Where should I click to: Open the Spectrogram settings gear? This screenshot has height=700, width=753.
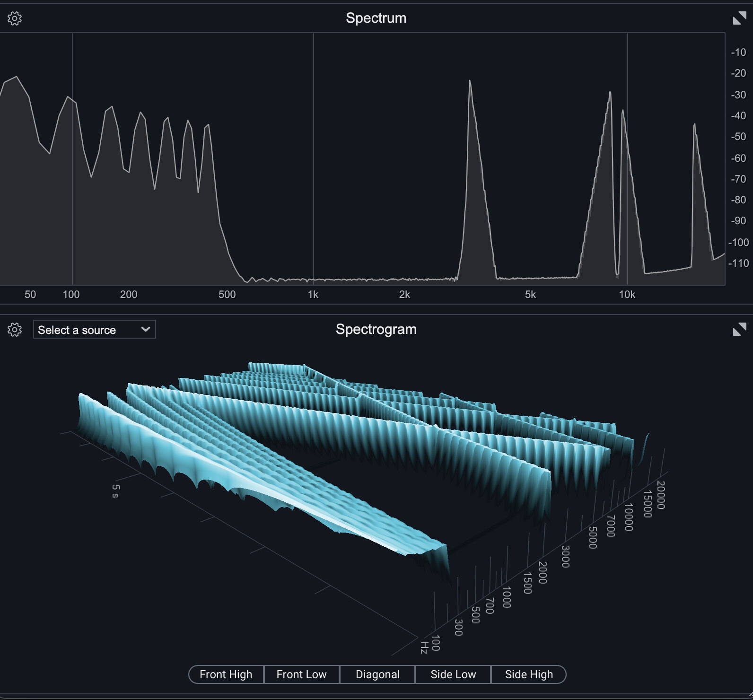tap(15, 330)
